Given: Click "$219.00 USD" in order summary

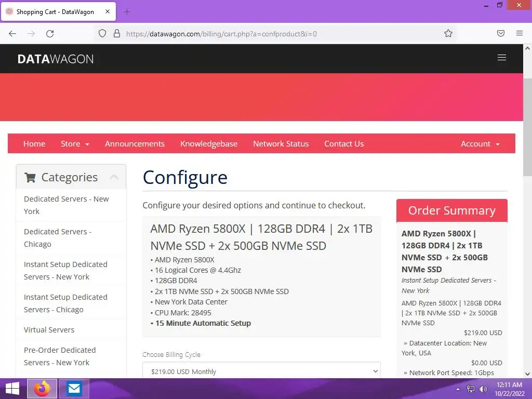Looking at the screenshot, I should [483, 332].
